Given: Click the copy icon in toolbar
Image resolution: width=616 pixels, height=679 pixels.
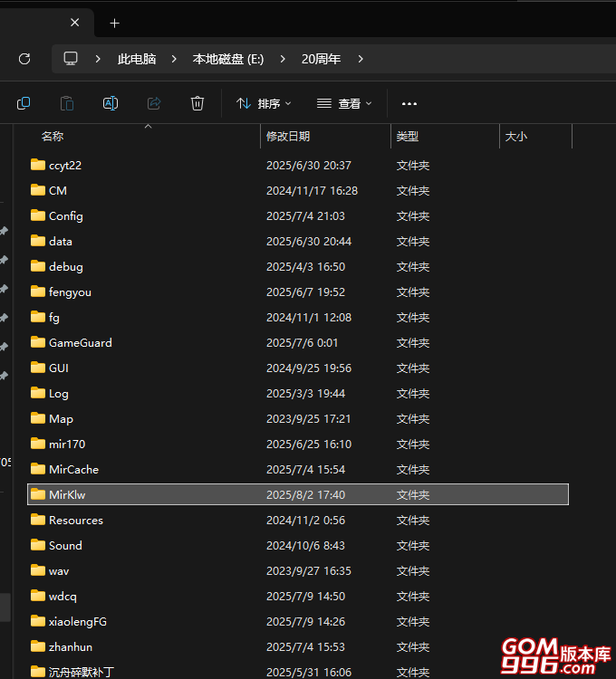Looking at the screenshot, I should pyautogui.click(x=24, y=103).
